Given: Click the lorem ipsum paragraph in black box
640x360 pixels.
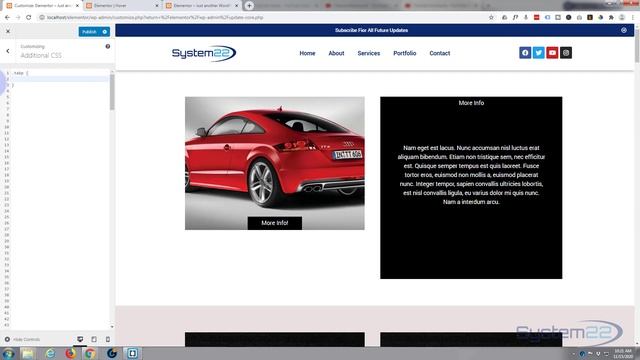Looking at the screenshot, I should (471, 175).
